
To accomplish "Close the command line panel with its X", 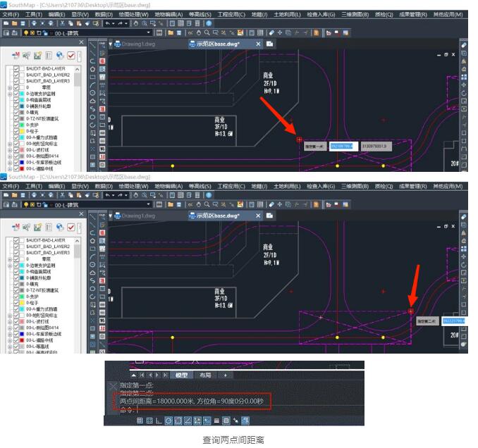I will point(114,385).
